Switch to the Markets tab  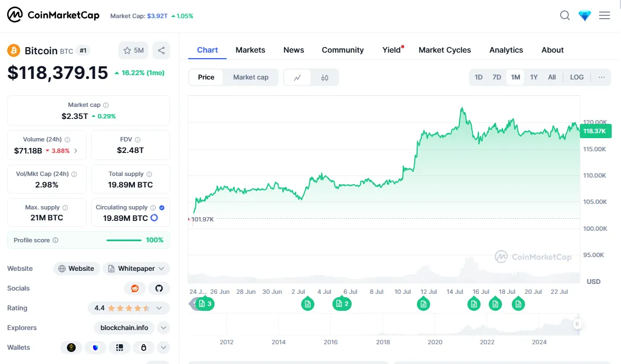(x=250, y=50)
